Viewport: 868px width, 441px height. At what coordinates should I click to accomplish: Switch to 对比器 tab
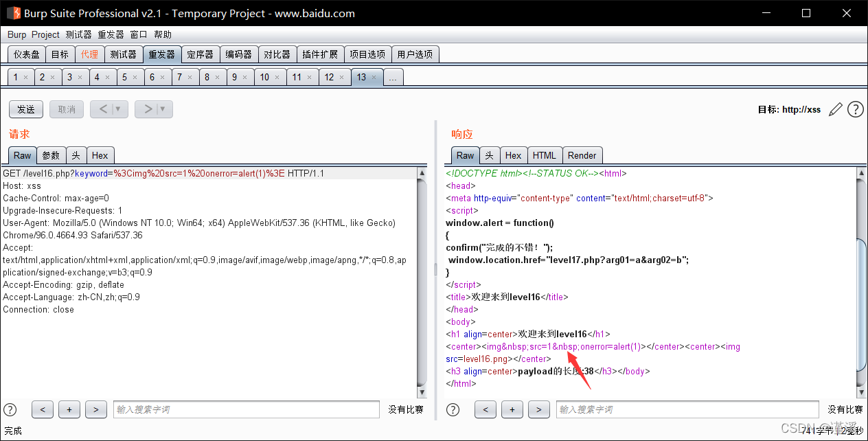pyautogui.click(x=277, y=54)
